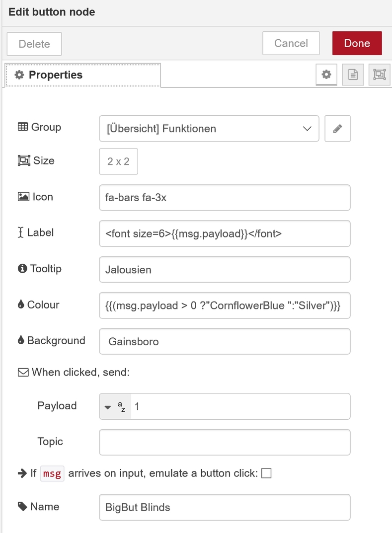This screenshot has width=392, height=533.
Task: Open the Group dropdown Übersicht Funktionen
Action: coord(209,129)
